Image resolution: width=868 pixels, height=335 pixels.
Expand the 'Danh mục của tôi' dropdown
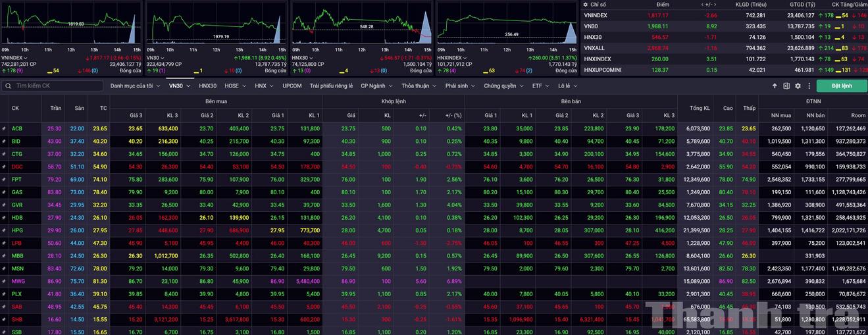click(x=135, y=86)
